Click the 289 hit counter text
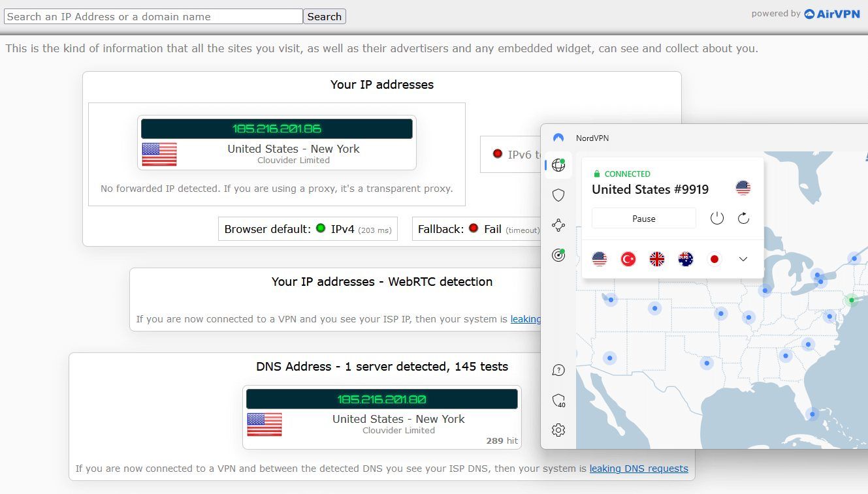868x494 pixels. (502, 440)
